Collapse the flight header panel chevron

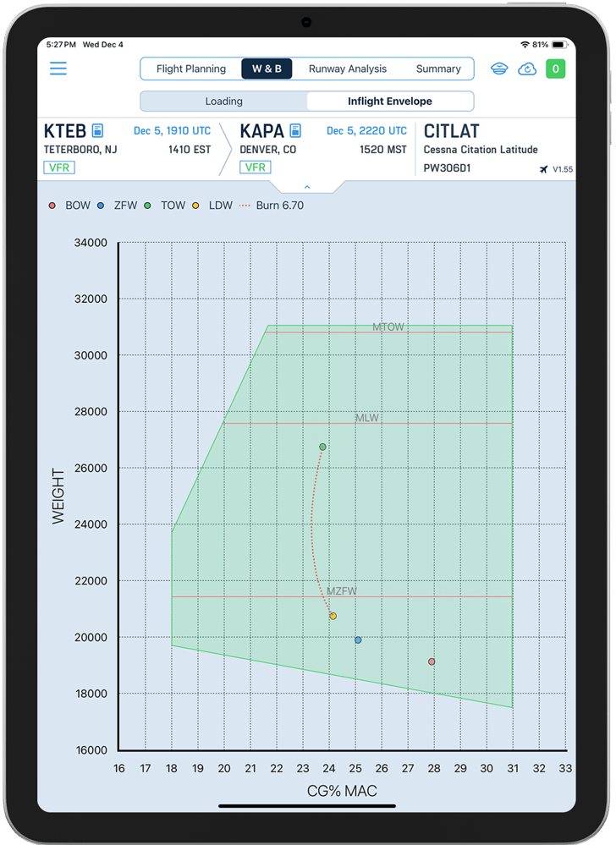(307, 187)
